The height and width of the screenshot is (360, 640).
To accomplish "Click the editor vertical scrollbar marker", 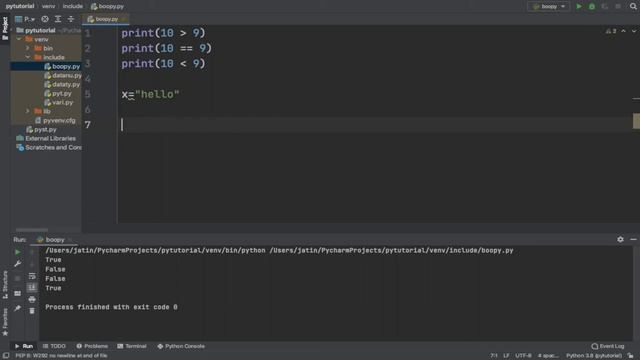I will pos(636,121).
